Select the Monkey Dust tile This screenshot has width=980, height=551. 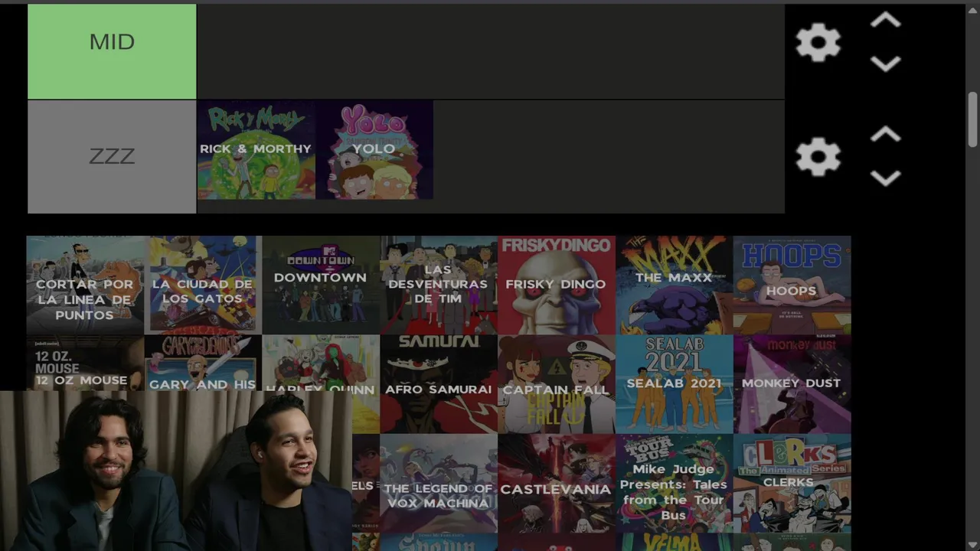[792, 384]
